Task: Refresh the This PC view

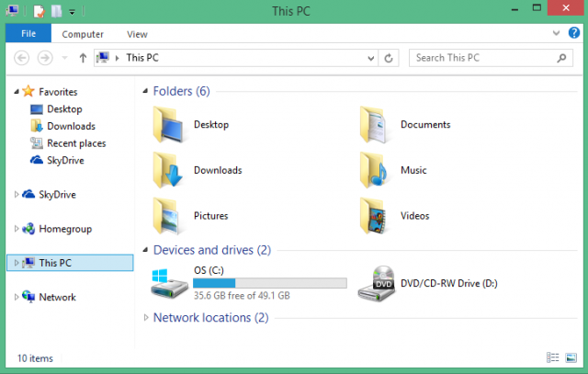Action: point(389,58)
